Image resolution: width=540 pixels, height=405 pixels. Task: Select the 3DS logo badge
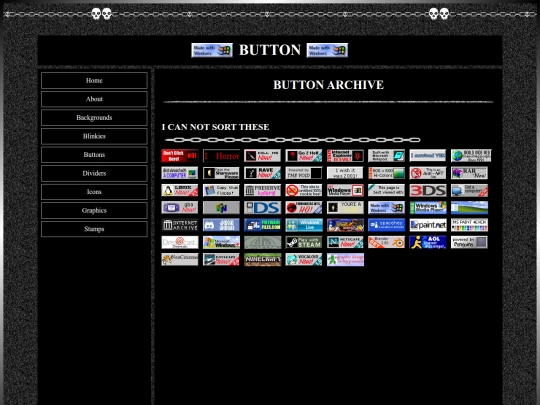coord(428,190)
